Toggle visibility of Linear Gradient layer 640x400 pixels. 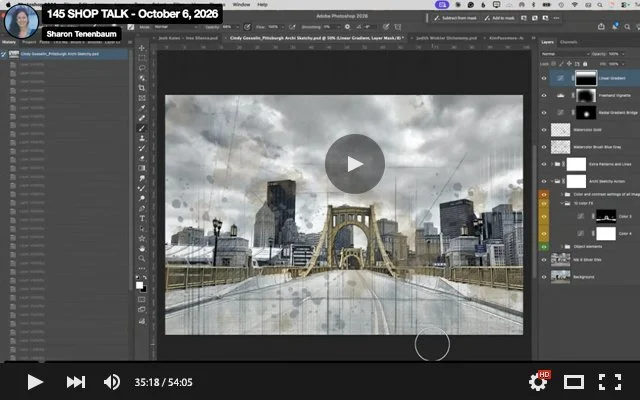point(544,78)
